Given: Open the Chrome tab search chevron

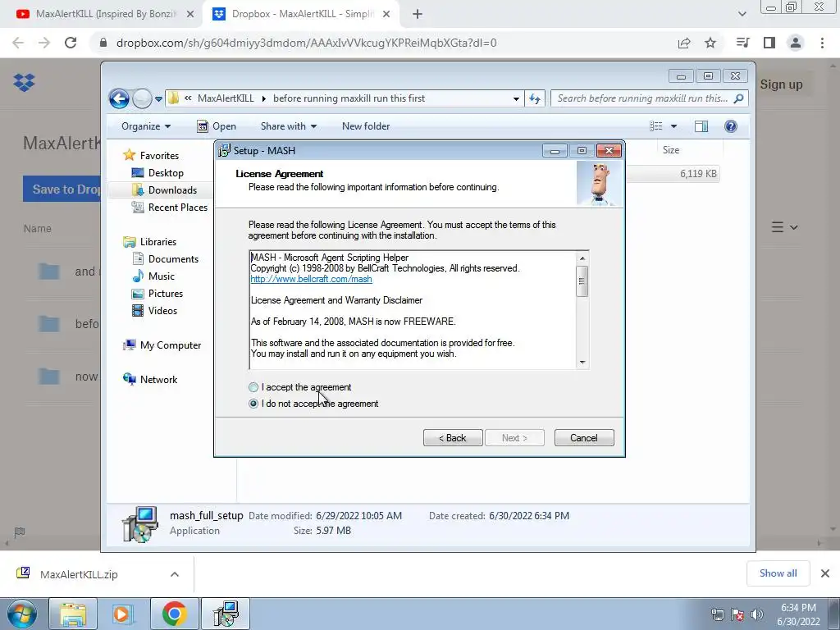Looking at the screenshot, I should point(742,15).
